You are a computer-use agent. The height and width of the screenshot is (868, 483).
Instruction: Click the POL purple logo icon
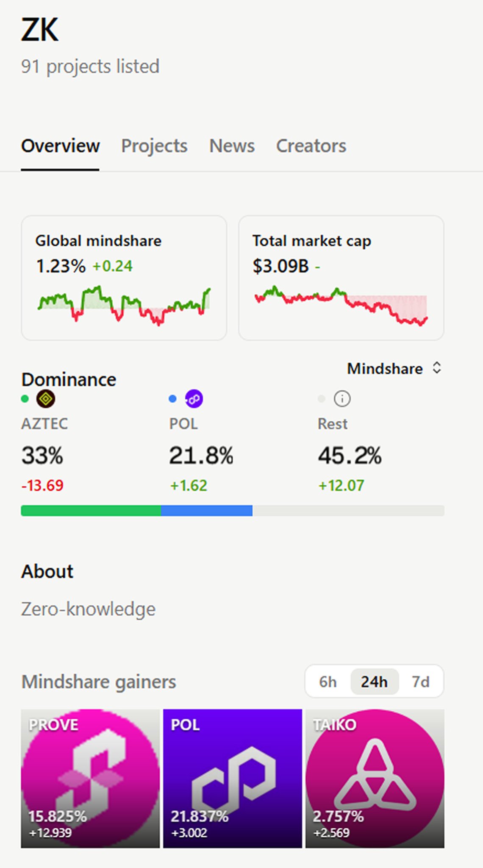[x=194, y=399]
